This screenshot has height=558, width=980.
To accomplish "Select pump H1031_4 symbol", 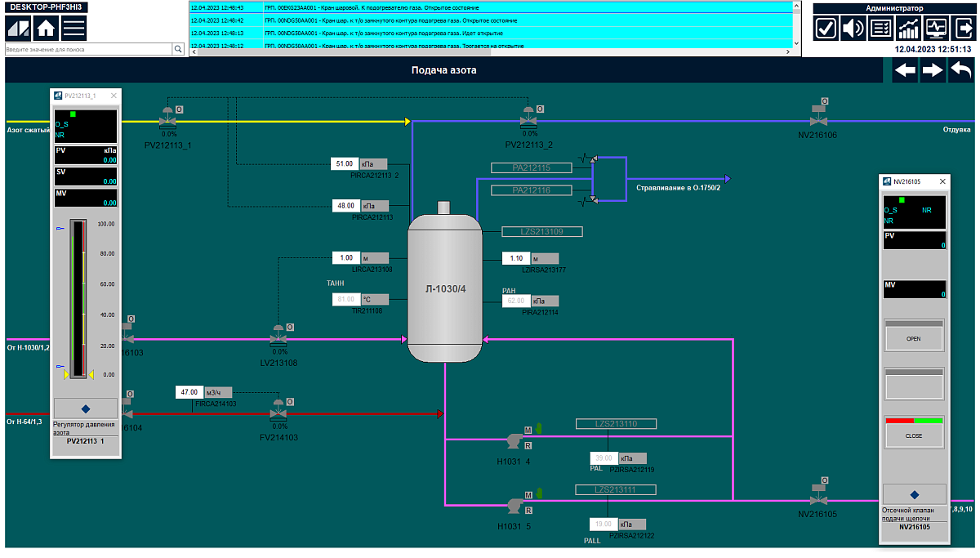I will tap(514, 441).
